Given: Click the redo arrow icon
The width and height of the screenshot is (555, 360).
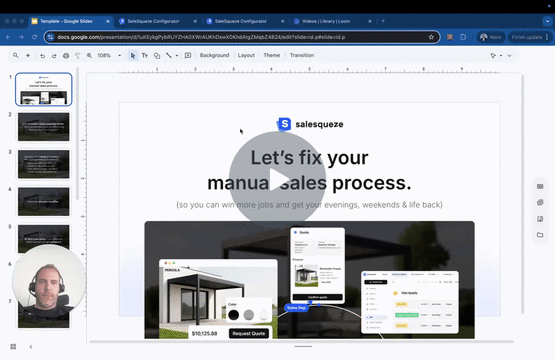Looking at the screenshot, I should pyautogui.click(x=54, y=56).
